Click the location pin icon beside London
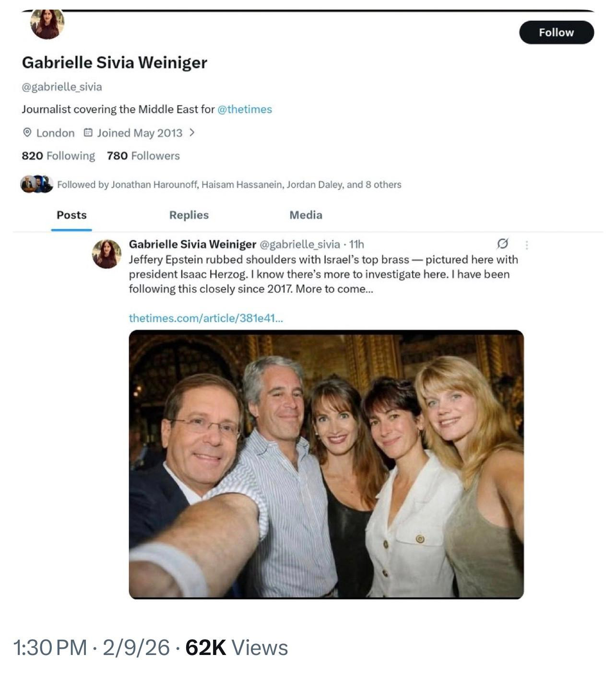616x678 pixels. [27, 133]
